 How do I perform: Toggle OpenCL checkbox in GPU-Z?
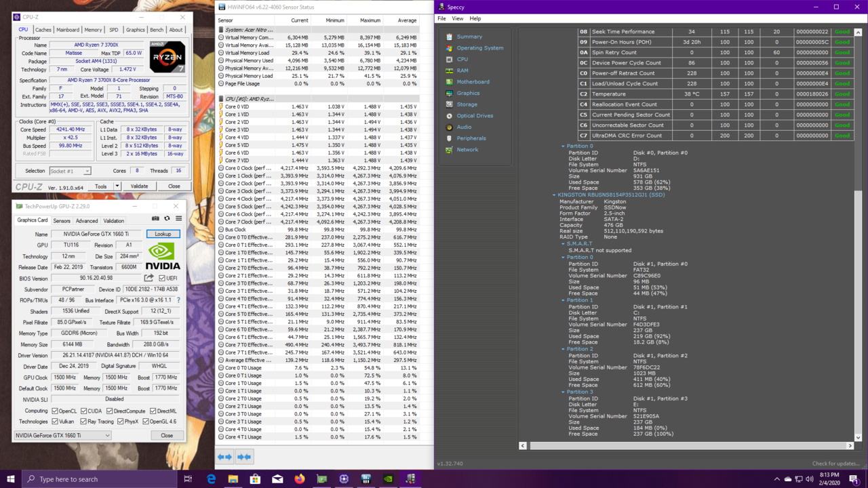[x=55, y=411]
